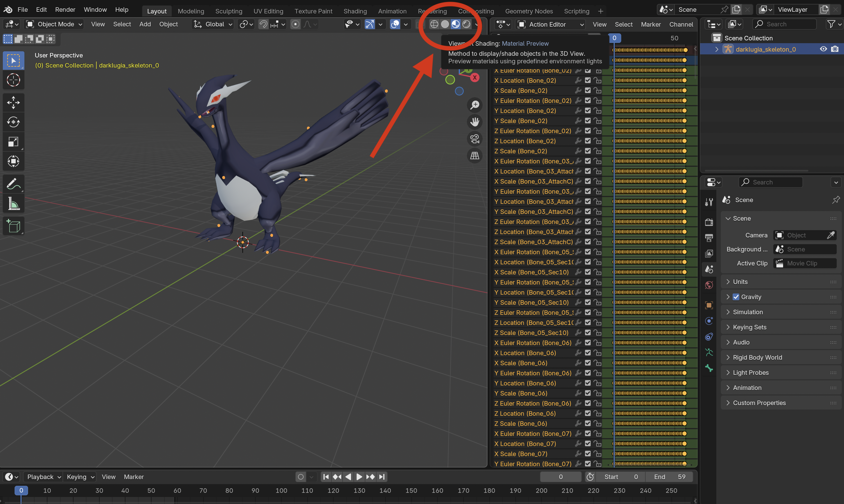Switch perspective/orthographic grid icon
This screenshot has height=504, width=844.
(x=474, y=156)
